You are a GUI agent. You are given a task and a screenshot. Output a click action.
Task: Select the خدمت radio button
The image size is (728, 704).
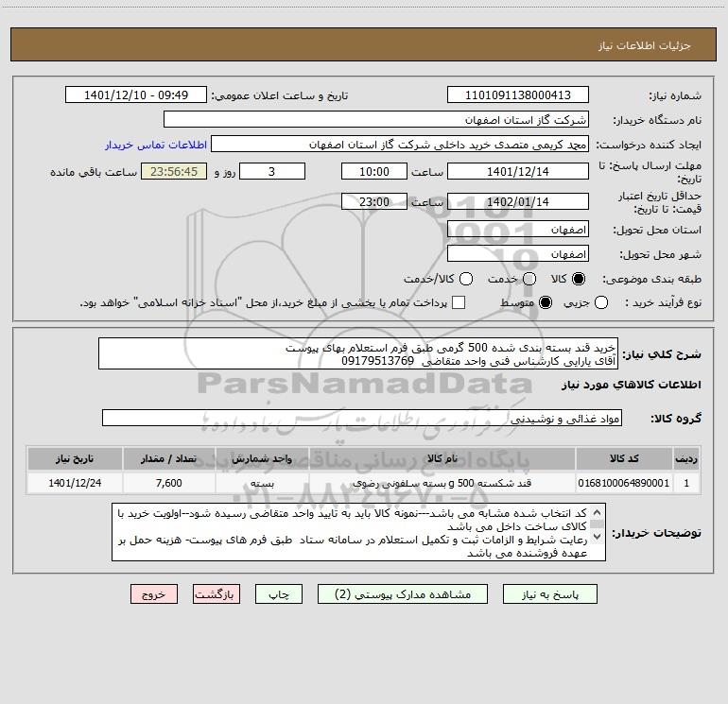tap(529, 279)
